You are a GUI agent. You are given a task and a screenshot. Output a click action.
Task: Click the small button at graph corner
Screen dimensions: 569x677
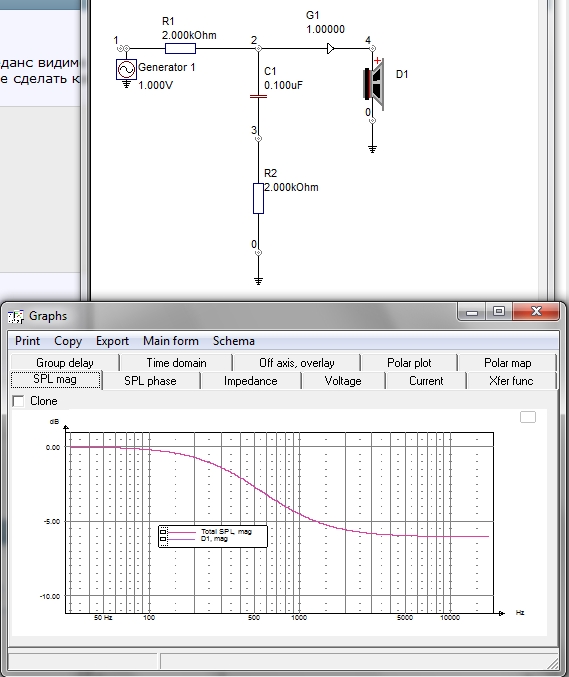528,417
